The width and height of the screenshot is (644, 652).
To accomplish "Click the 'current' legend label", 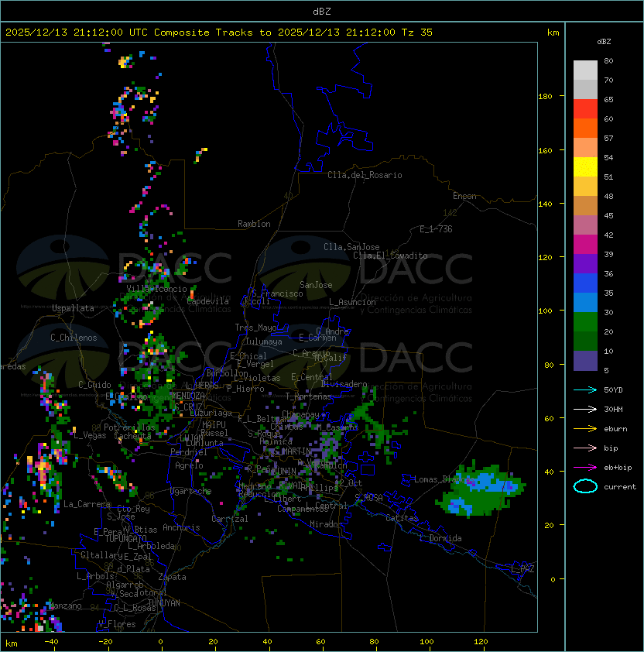I will [x=620, y=487].
